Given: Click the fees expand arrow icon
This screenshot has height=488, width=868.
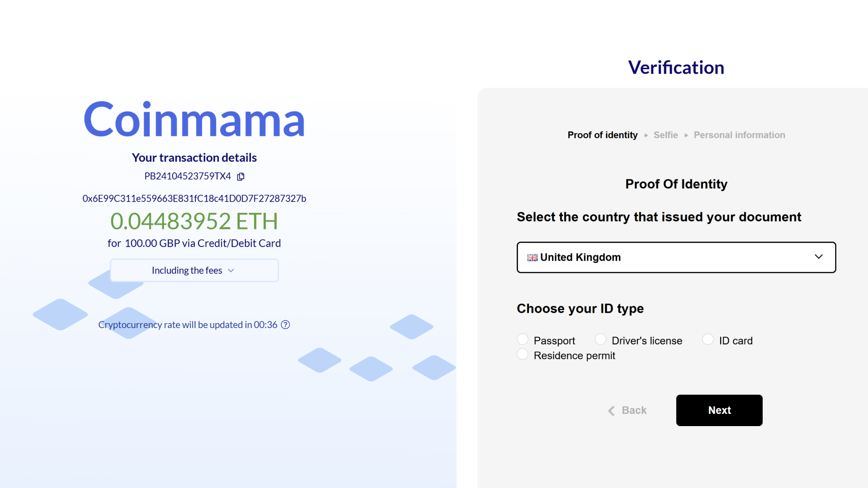Looking at the screenshot, I should pos(232,271).
